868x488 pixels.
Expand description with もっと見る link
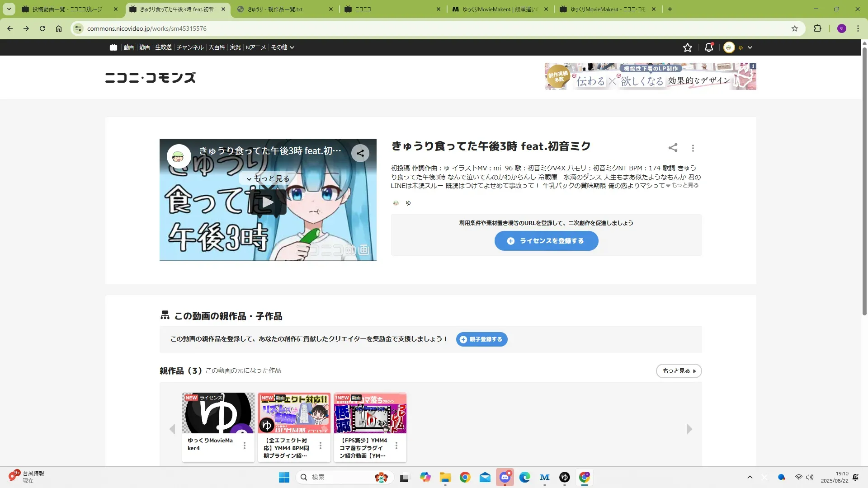click(684, 185)
